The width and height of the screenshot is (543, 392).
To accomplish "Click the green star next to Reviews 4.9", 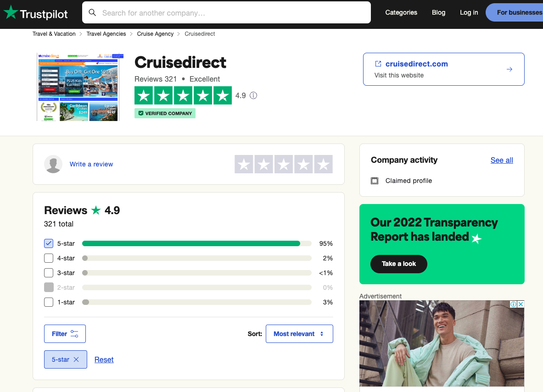I will 96,210.
